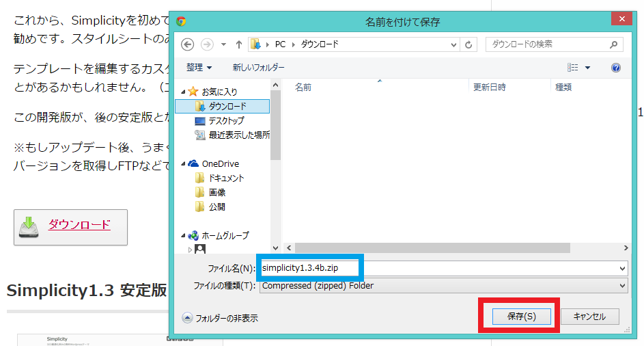Click navigation pane scroll up arrow
Image resolution: width=644 pixels, height=346 pixels.
point(276,85)
